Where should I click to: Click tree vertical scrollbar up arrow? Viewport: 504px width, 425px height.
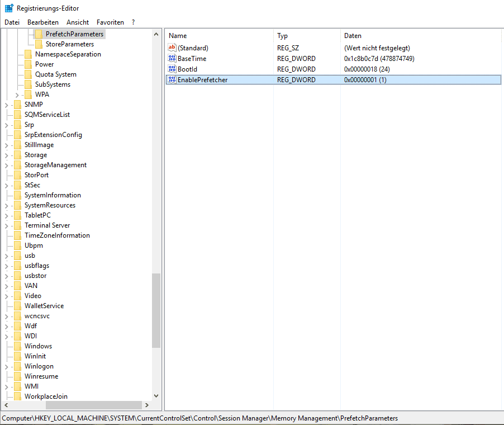tap(156, 34)
